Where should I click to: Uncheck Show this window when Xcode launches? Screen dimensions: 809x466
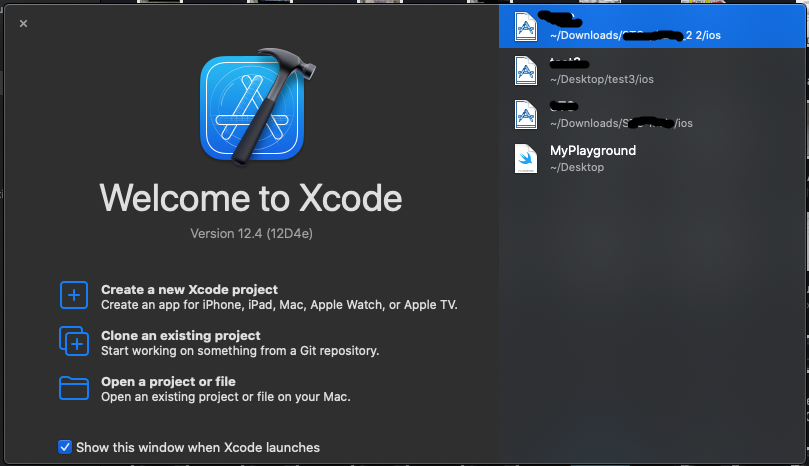pos(64,447)
